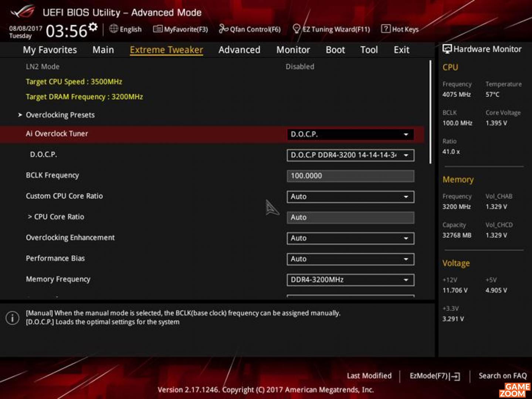532x399 pixels.
Task: Open the My Favorites tab
Action: pyautogui.click(x=50, y=50)
